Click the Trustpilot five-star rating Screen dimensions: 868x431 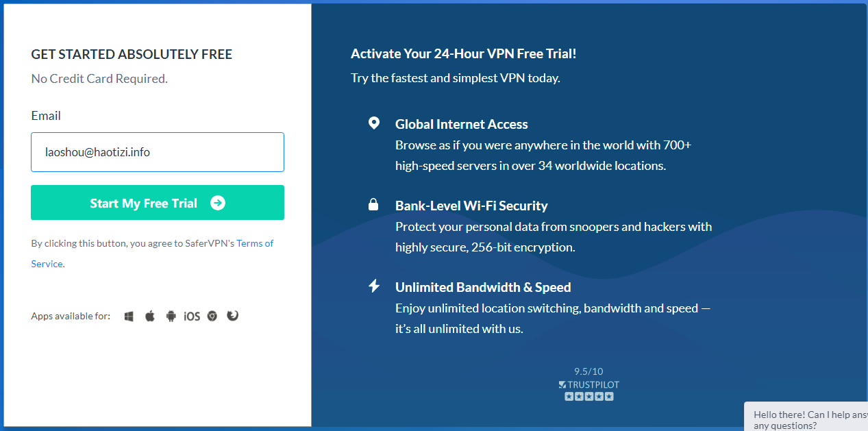[x=588, y=396]
